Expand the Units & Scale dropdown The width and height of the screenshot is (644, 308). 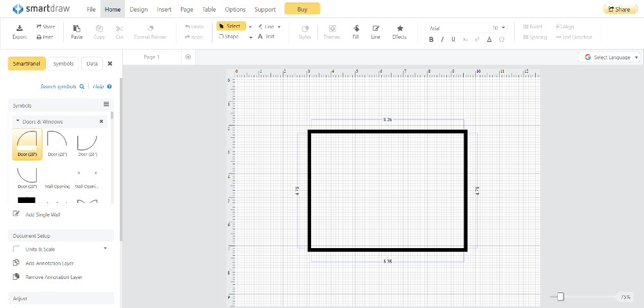click(105, 249)
